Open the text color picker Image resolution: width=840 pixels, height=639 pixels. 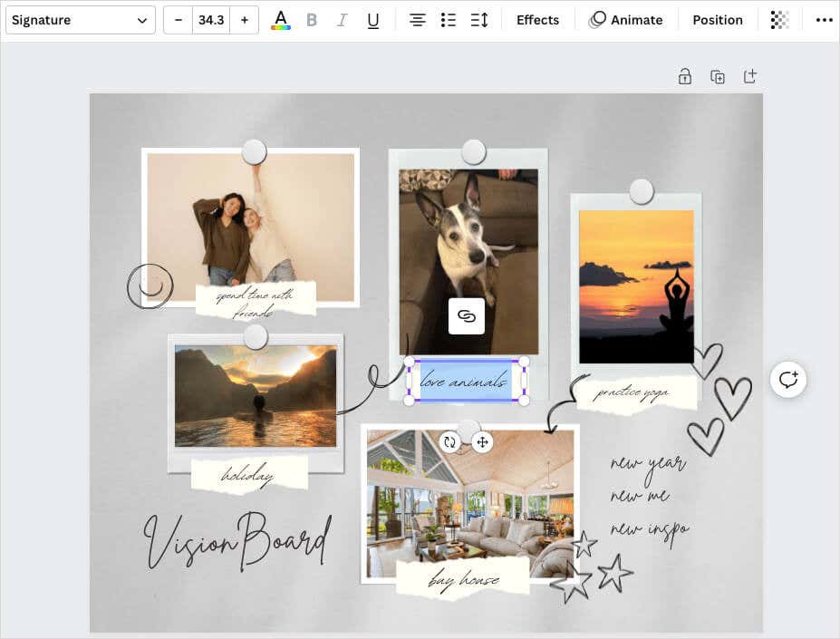[x=281, y=20]
